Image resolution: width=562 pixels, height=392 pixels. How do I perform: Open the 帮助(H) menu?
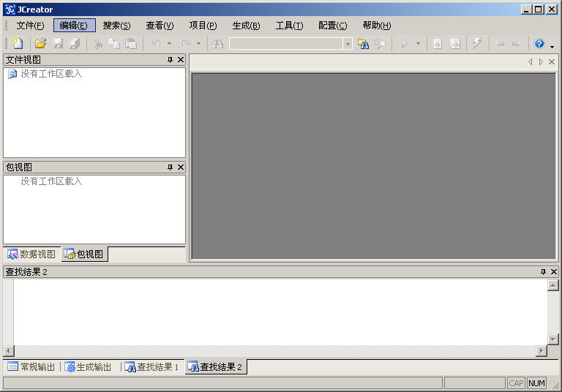(377, 26)
